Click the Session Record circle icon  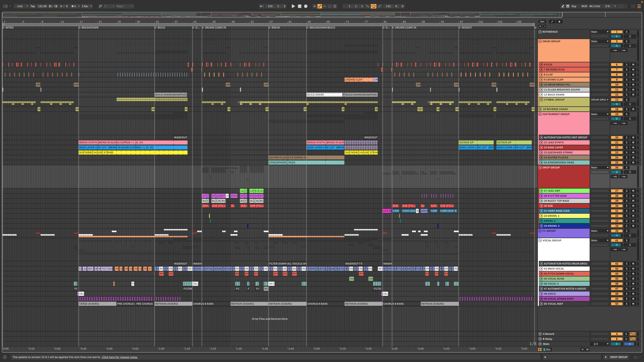pos(335,6)
